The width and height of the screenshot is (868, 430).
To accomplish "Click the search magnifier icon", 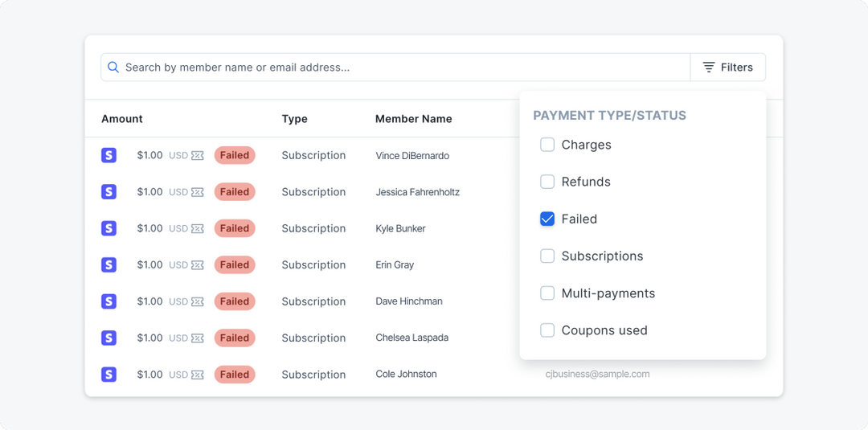I will pos(113,68).
